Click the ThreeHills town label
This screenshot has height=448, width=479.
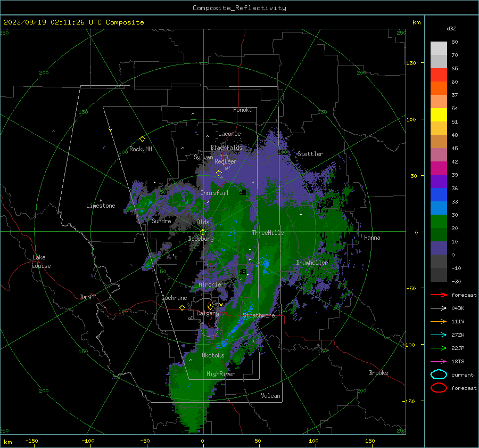click(268, 233)
